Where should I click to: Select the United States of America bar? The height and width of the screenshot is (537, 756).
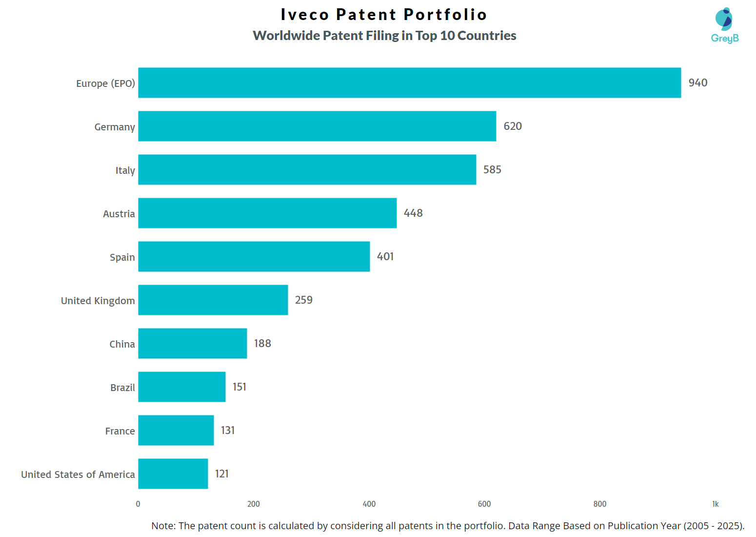173,474
